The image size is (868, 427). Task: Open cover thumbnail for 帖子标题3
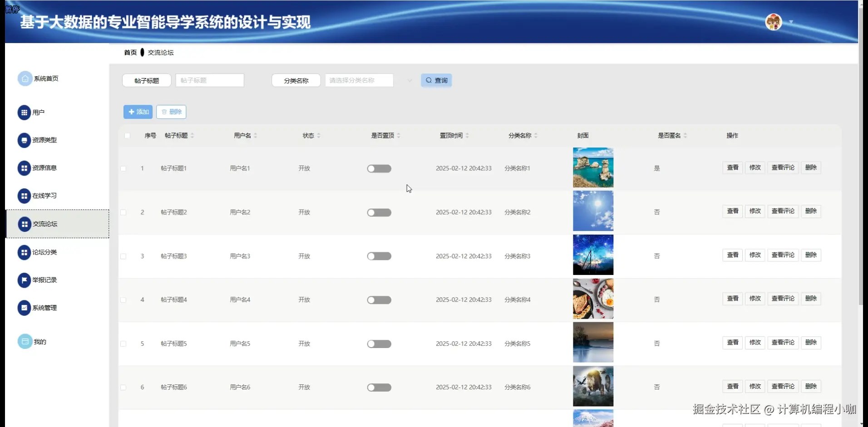click(593, 255)
